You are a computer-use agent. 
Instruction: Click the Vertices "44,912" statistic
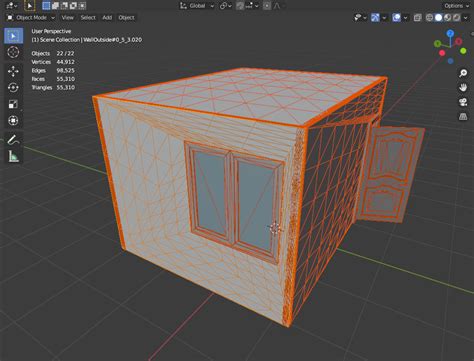point(65,62)
